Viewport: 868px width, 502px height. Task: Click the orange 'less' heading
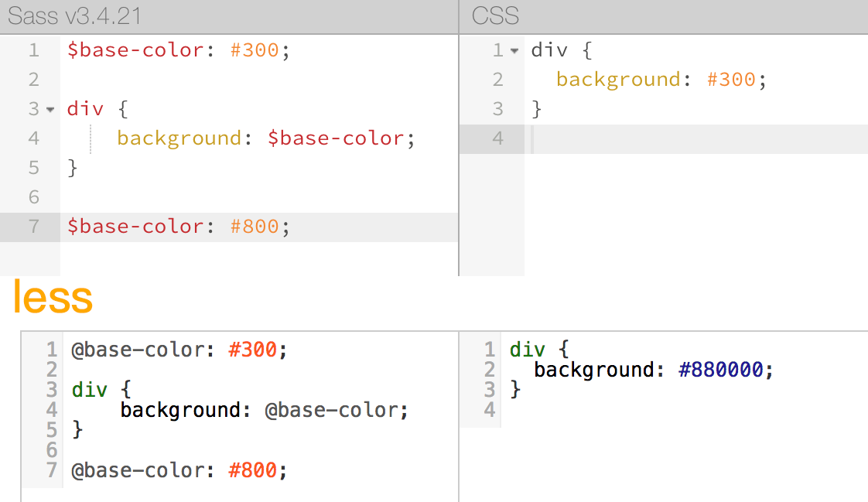click(53, 297)
